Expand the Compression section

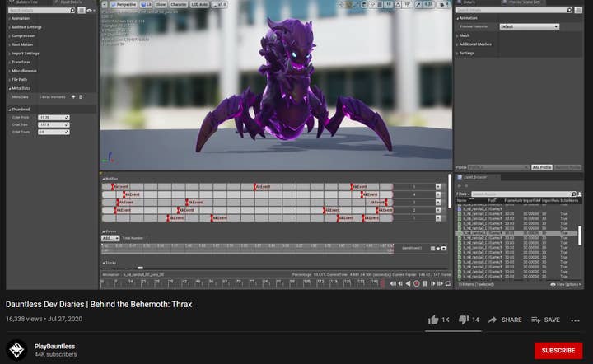[21, 36]
